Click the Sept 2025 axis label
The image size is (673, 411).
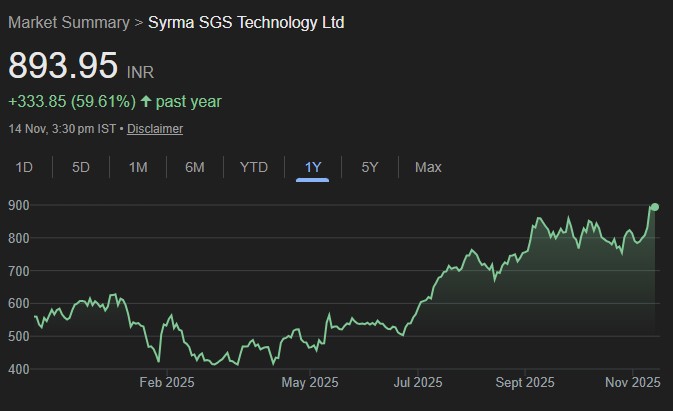[x=525, y=382]
